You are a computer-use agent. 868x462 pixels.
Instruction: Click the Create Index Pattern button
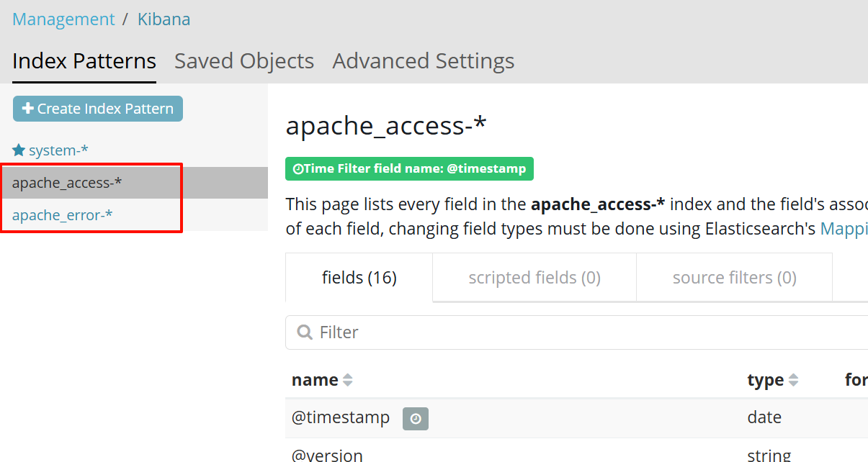[98, 109]
